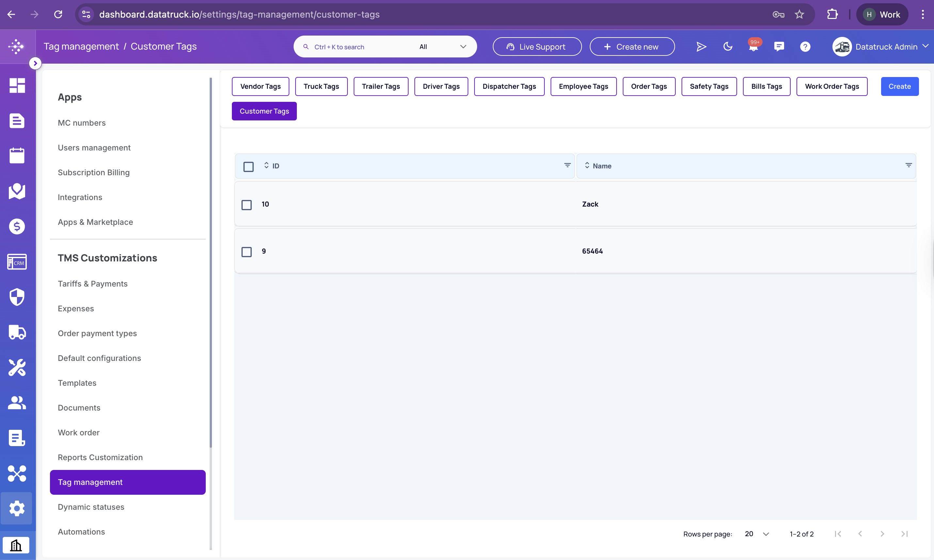This screenshot has width=934, height=560.
Task: Click Tag management breadcrumb link
Action: pos(81,46)
